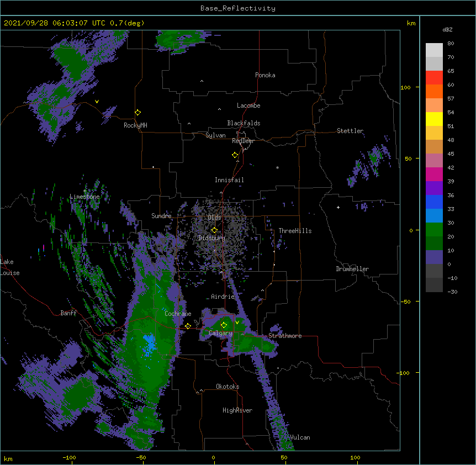476x465 pixels.
Task: Click the blue high-reflectivity core west of Calgary
Action: pos(149,345)
